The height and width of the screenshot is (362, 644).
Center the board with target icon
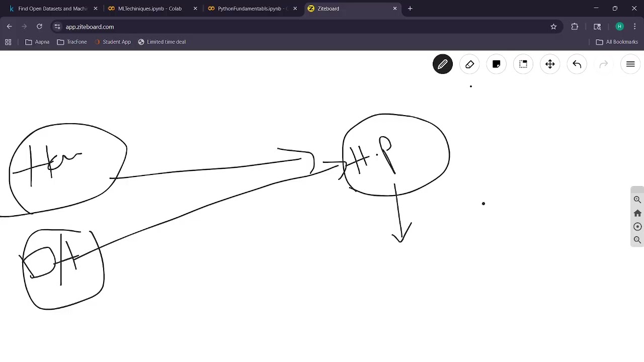click(637, 226)
